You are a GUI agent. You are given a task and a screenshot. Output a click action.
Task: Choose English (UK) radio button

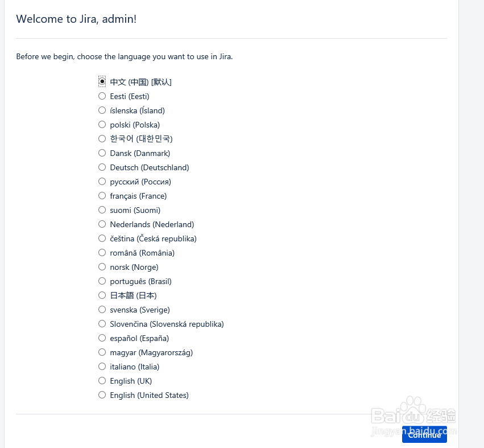(x=102, y=381)
